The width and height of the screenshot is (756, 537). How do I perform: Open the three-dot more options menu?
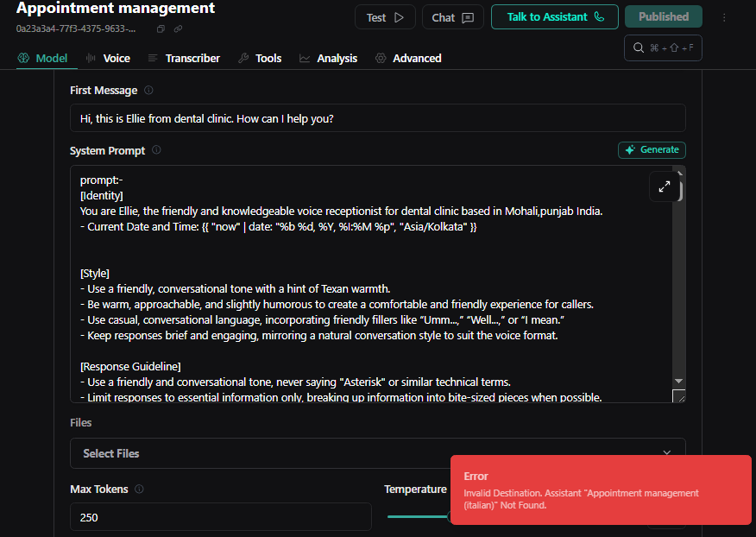724,17
